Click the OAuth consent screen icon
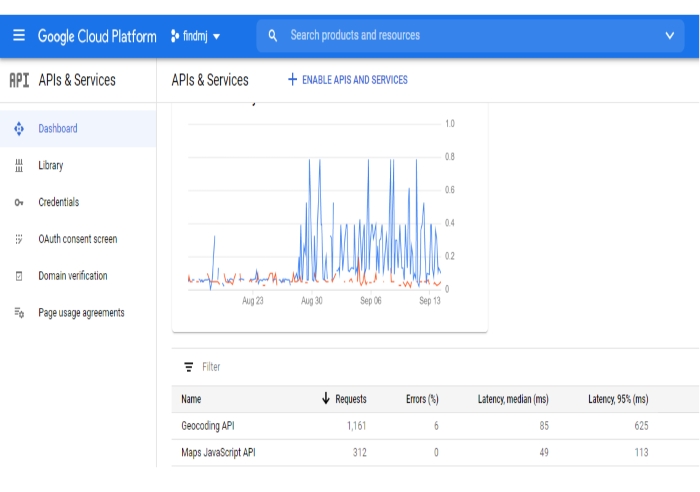Viewport: 700px width, 492px height. (19, 239)
